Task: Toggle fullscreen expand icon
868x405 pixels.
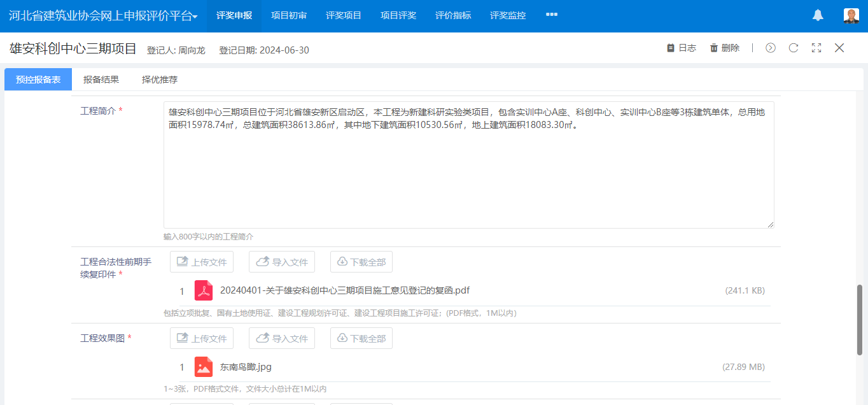Action: pyautogui.click(x=816, y=48)
